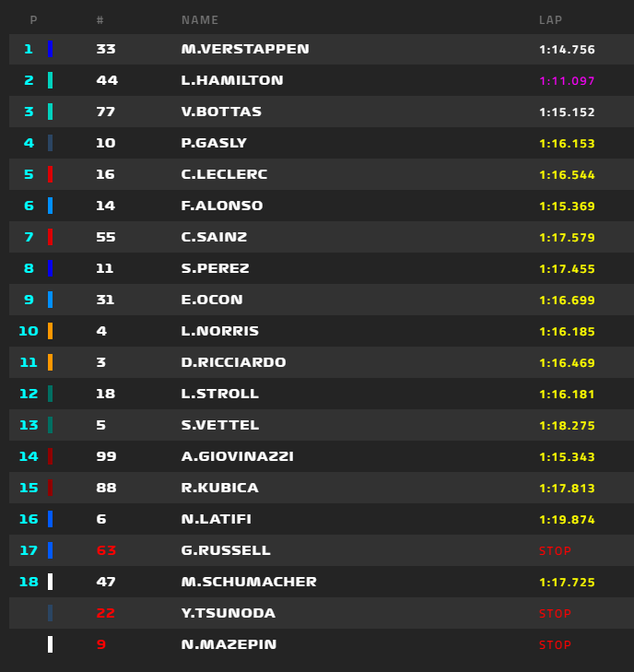Click the STOP status for N.MAZEPIN

(x=555, y=644)
